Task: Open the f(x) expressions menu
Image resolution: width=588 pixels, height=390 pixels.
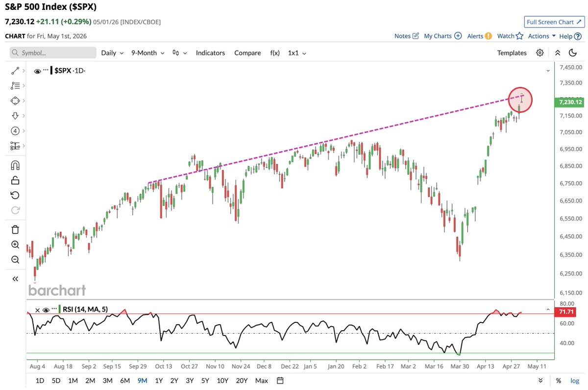Action: coord(275,53)
